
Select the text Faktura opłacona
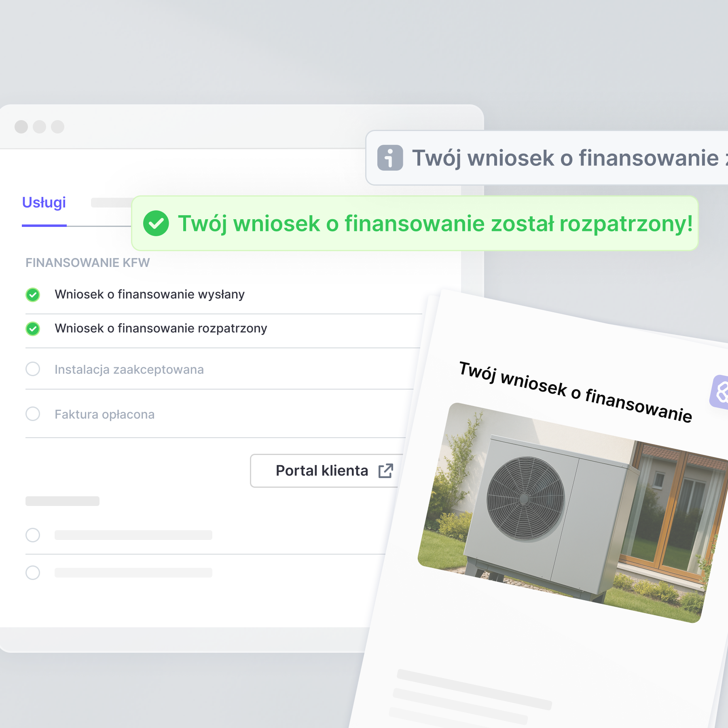[104, 415]
